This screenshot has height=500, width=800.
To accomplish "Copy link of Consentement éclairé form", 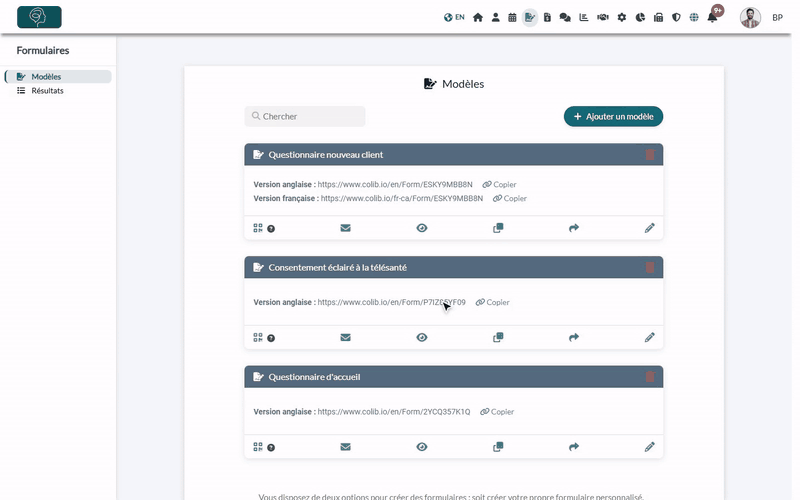I will [x=492, y=303].
